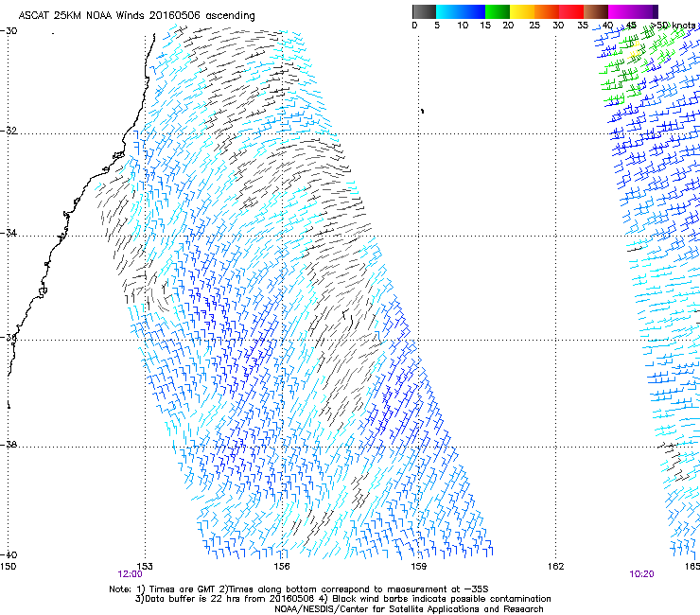The image size is (700, 615).
Task: Click the '35' tick label on the legend
Action: click(x=583, y=26)
